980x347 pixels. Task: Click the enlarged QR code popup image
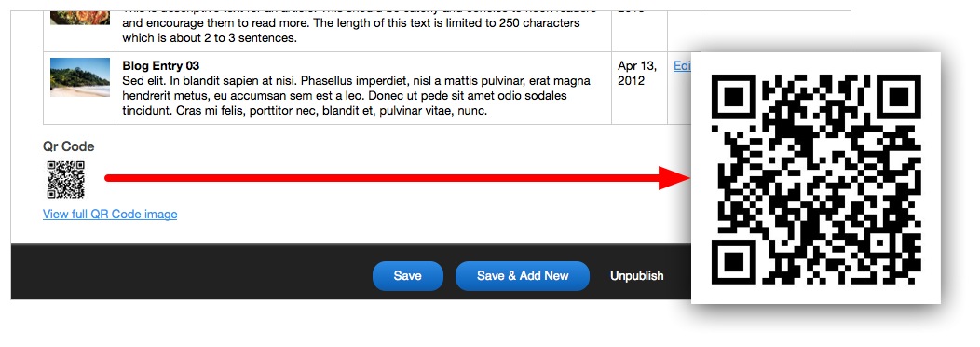coord(816,178)
